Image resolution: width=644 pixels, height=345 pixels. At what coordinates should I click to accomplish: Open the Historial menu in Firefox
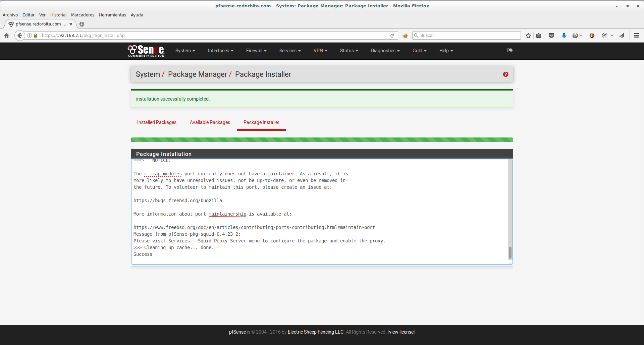click(x=58, y=15)
